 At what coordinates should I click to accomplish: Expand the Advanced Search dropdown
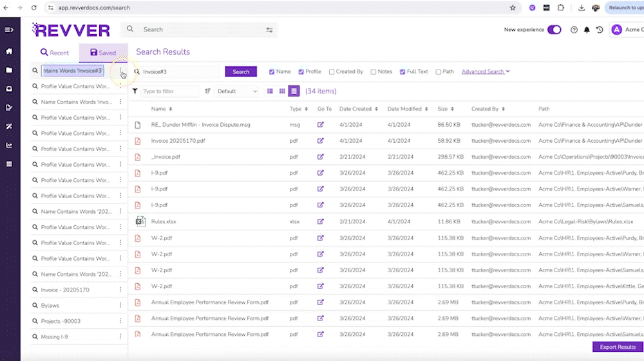(x=486, y=71)
